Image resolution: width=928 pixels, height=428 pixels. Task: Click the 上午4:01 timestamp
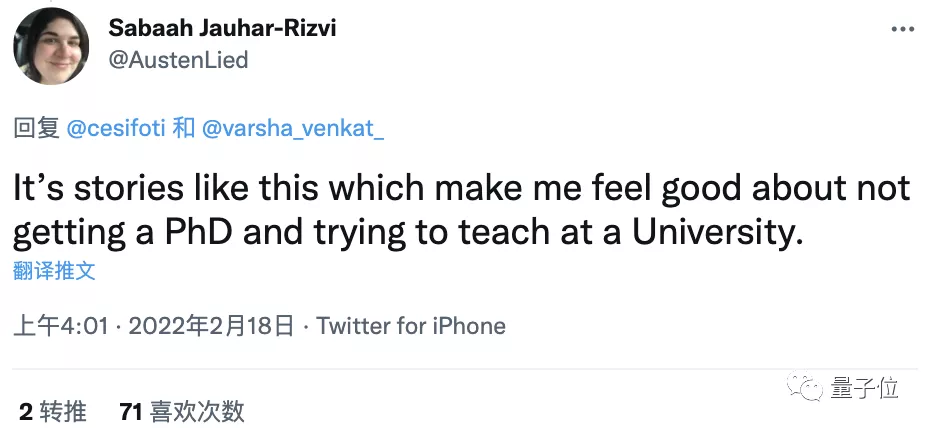pos(61,326)
